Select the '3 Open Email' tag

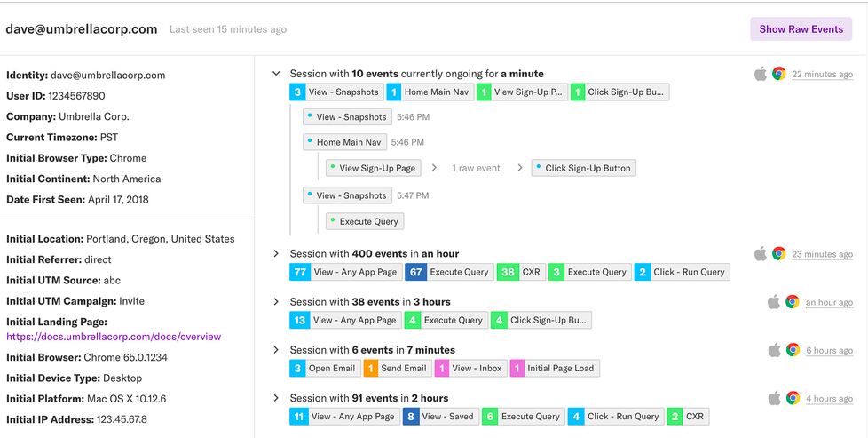(x=325, y=368)
